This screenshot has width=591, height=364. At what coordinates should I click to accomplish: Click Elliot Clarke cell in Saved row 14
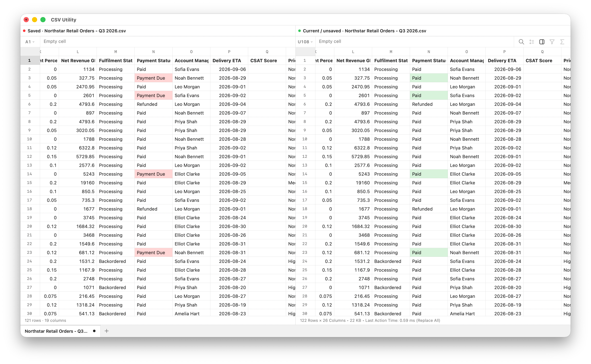click(x=191, y=174)
